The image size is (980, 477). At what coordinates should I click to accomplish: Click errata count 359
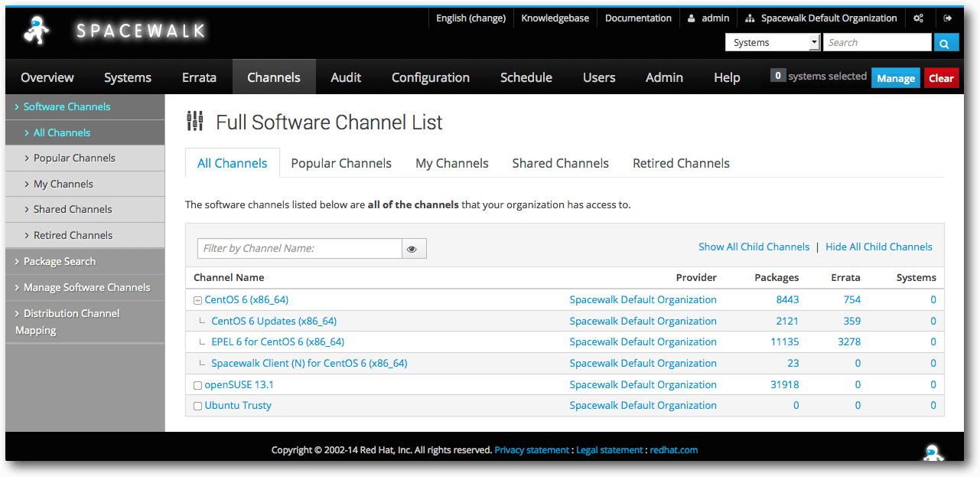coord(852,321)
